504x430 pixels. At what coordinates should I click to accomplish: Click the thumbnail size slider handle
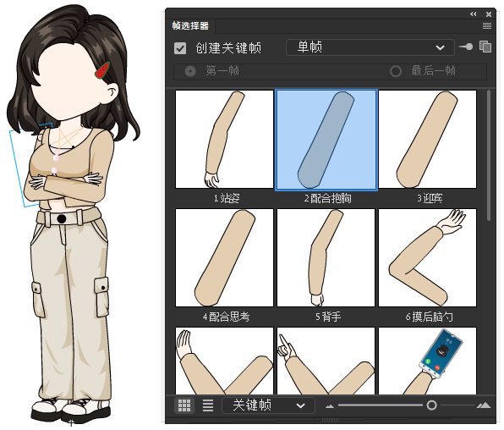pos(431,405)
